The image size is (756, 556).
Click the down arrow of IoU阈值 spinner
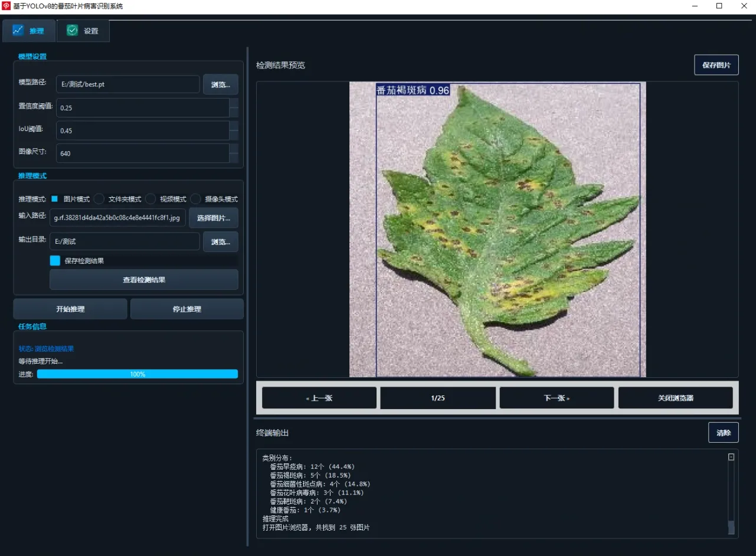click(233, 135)
